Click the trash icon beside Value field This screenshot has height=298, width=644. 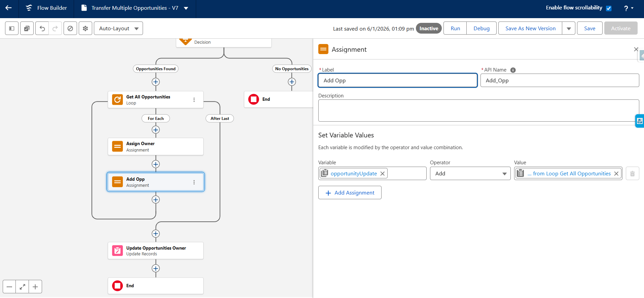pyautogui.click(x=632, y=174)
